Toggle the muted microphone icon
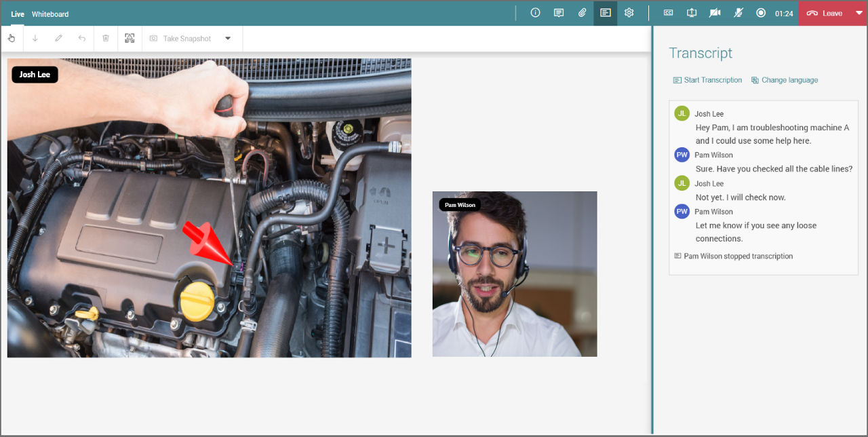Screen dimensions: 868x437 point(738,13)
